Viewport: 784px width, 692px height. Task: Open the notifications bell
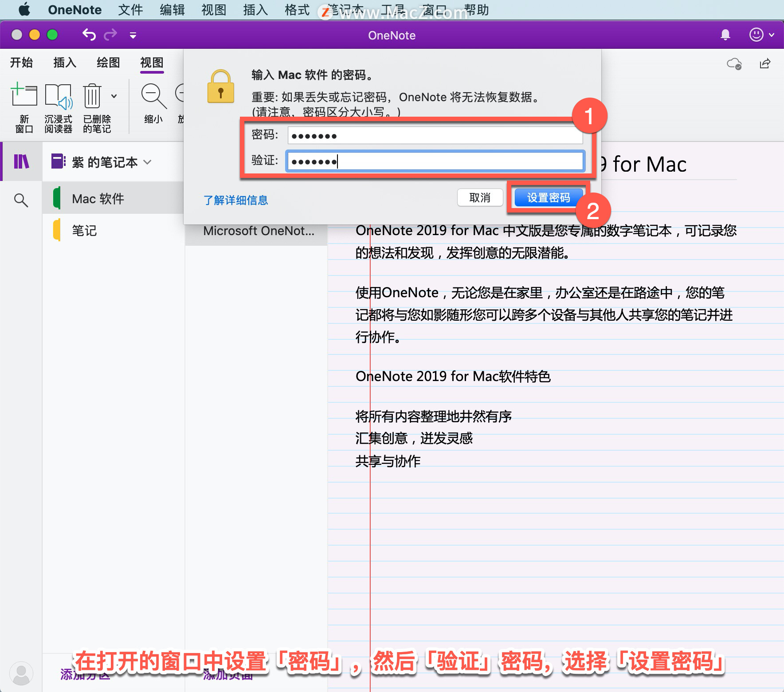[725, 35]
